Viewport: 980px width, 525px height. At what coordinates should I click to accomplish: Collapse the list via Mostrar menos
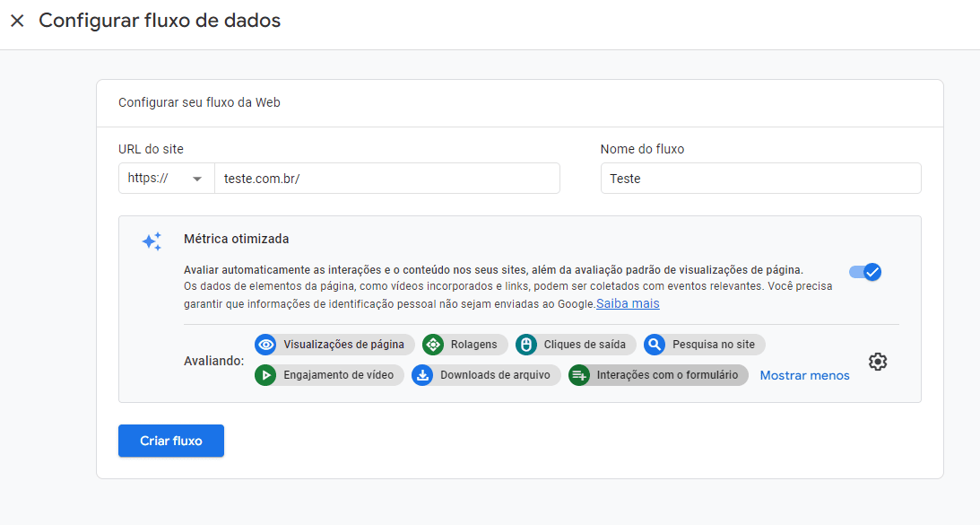pos(803,374)
